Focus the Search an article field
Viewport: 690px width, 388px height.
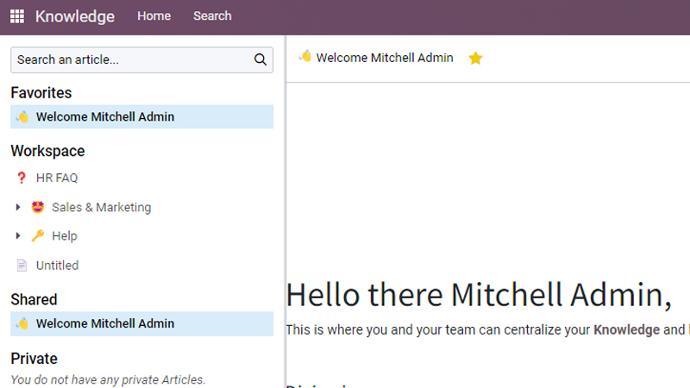[x=142, y=60]
